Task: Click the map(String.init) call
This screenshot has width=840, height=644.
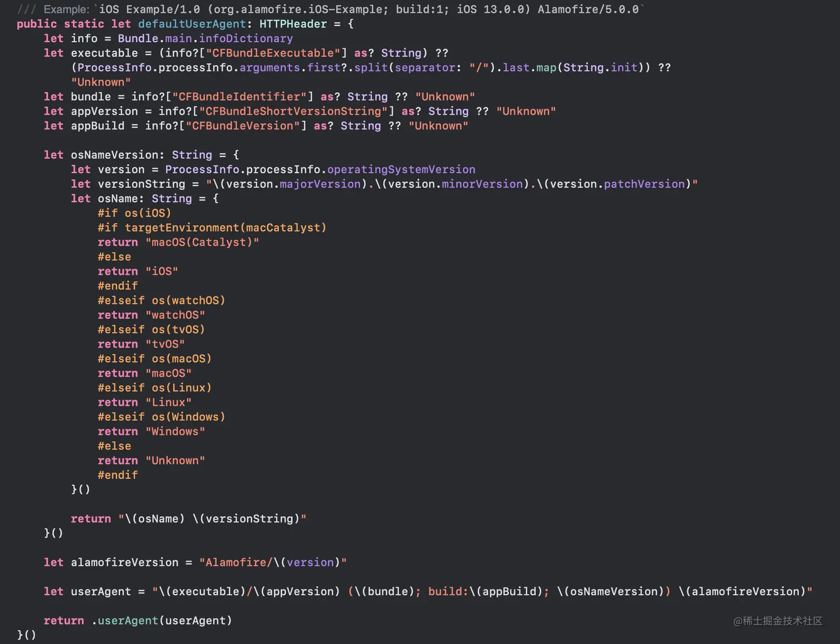Action: [x=593, y=67]
